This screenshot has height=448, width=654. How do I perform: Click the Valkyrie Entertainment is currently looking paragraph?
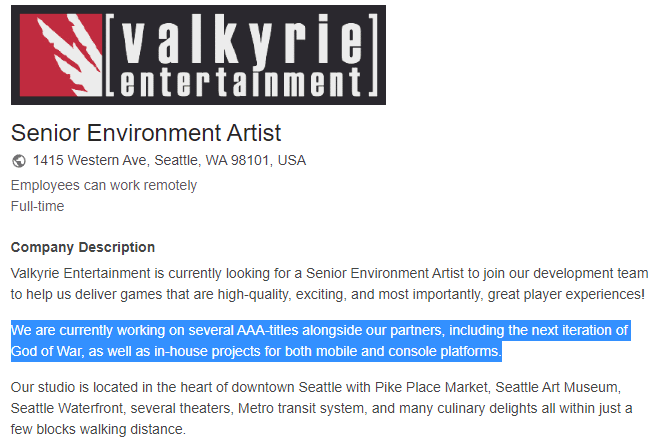pyautogui.click(x=330, y=284)
